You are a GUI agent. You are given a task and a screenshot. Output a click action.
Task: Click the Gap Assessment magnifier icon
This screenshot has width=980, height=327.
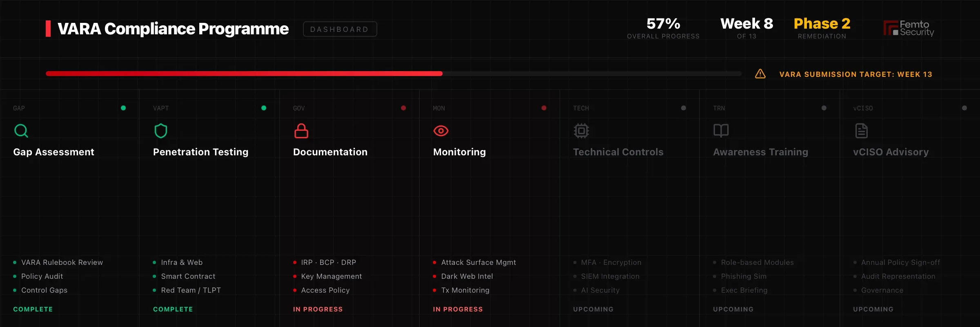(x=21, y=131)
